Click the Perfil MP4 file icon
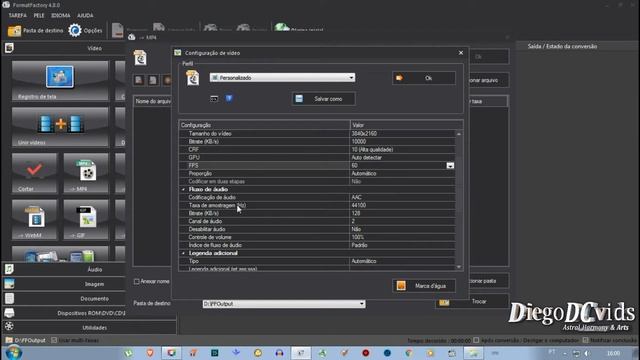The height and width of the screenshot is (360, 640). [192, 78]
